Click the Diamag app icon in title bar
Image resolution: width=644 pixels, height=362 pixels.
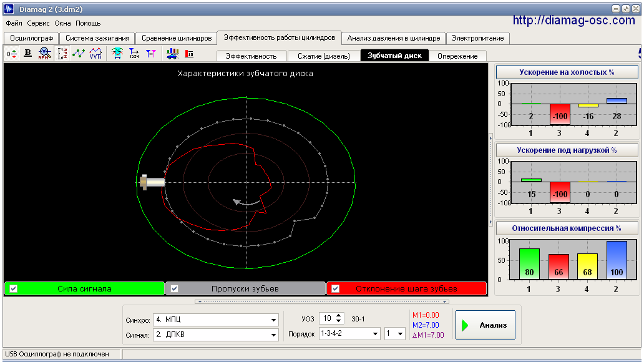(x=9, y=9)
